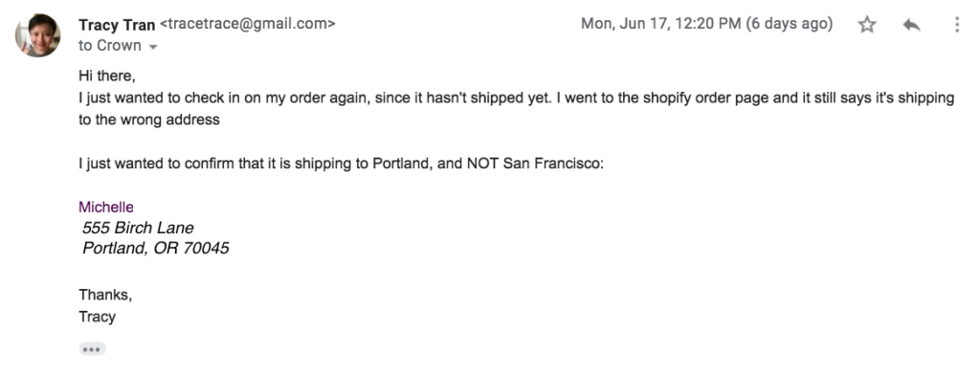Viewport: 980px width, 374px height.
Task: Star this email from Tracy Tran
Action: [866, 25]
